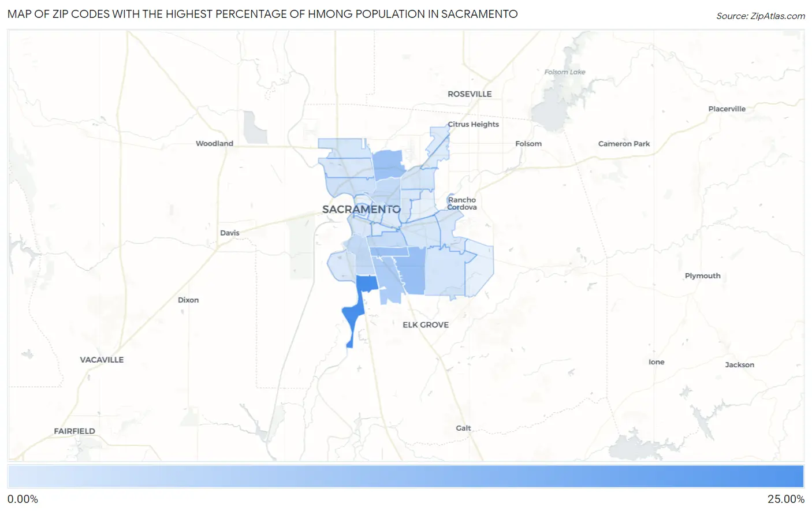Click the map title heading text
812x511 pixels.
click(263, 14)
